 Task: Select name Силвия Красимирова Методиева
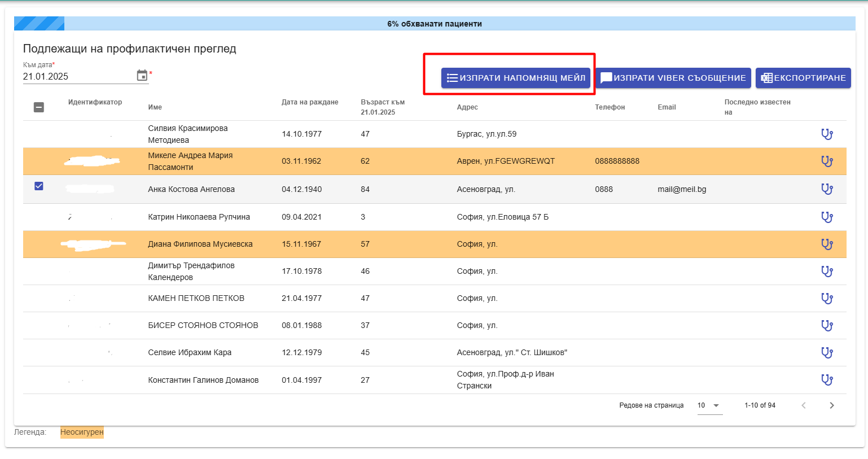click(188, 134)
